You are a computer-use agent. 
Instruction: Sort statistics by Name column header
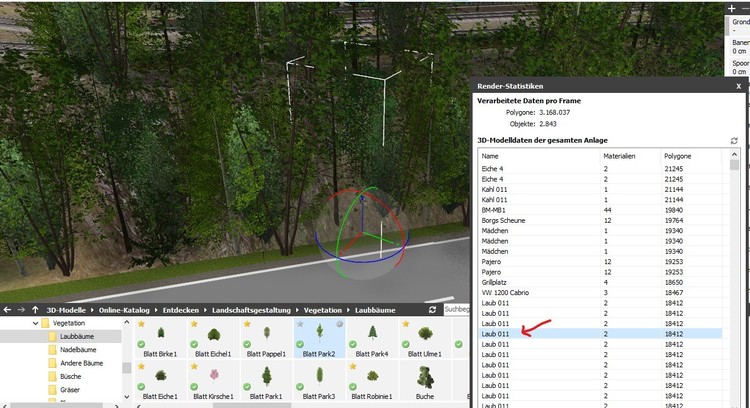[x=490, y=156]
